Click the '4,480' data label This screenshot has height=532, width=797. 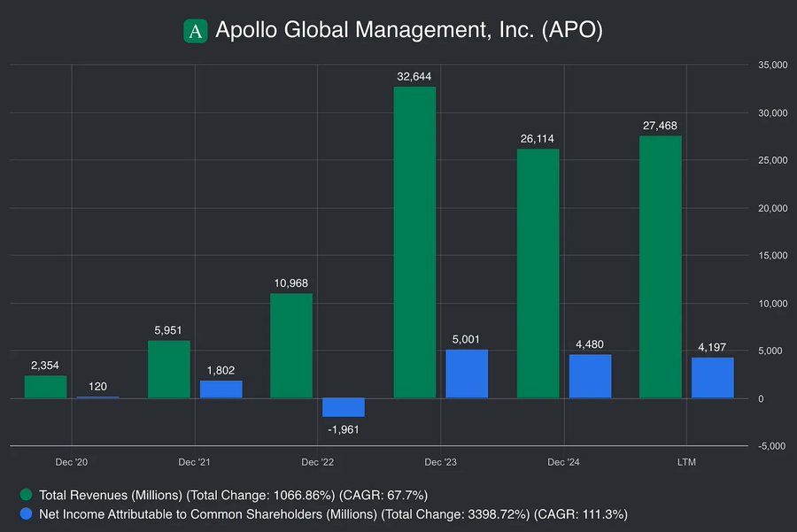[x=590, y=344]
